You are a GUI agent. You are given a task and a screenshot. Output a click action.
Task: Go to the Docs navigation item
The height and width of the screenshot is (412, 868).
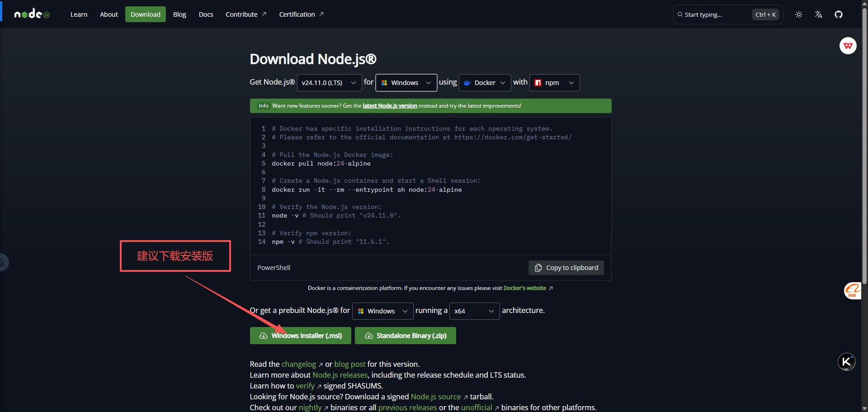[x=206, y=14]
